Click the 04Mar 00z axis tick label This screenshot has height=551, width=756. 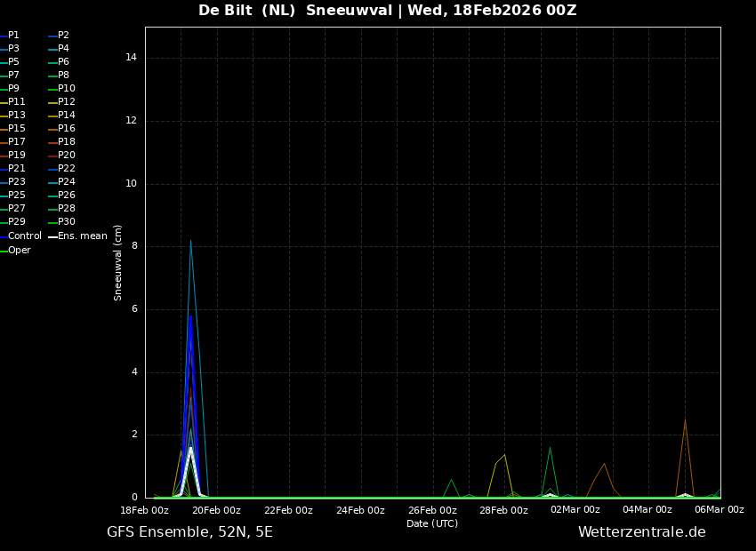point(647,510)
